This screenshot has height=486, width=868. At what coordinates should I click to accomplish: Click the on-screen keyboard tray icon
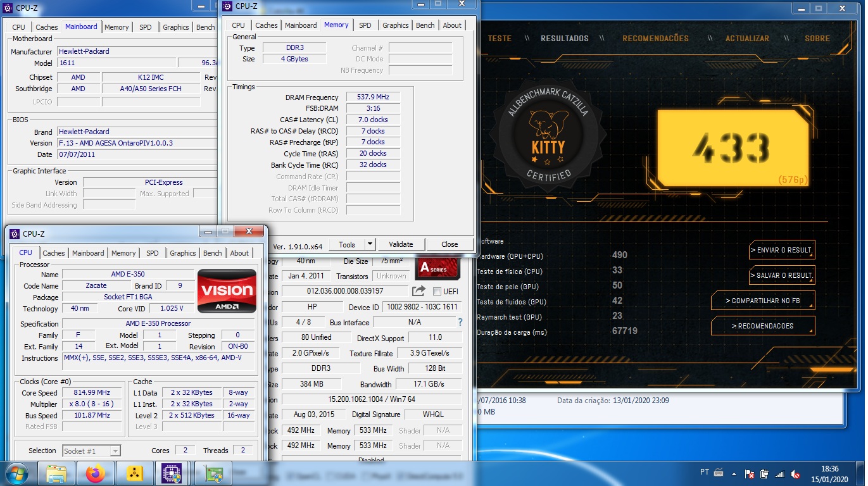pyautogui.click(x=719, y=472)
